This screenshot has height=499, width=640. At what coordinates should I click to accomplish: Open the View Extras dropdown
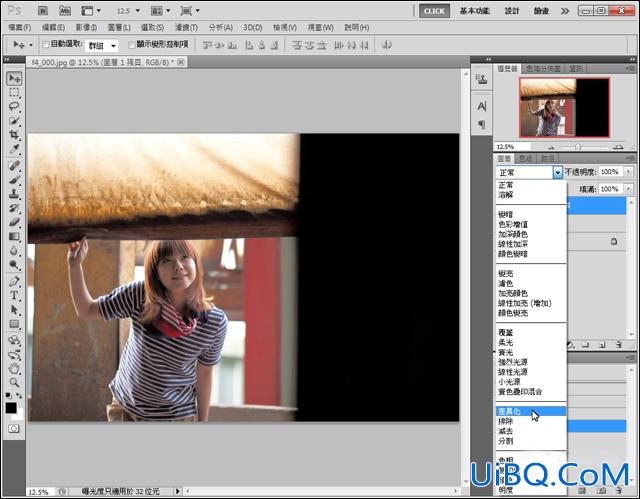[x=91, y=11]
